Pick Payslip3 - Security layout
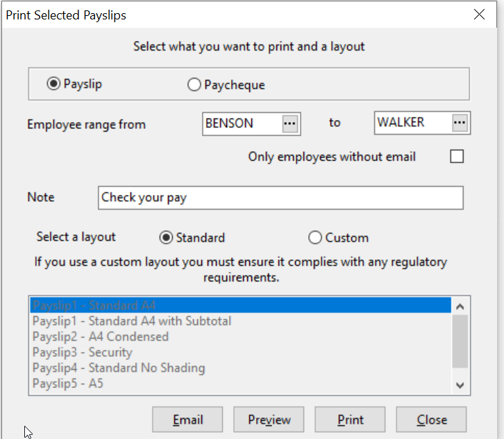This screenshot has width=504, height=439. pyautogui.click(x=240, y=352)
